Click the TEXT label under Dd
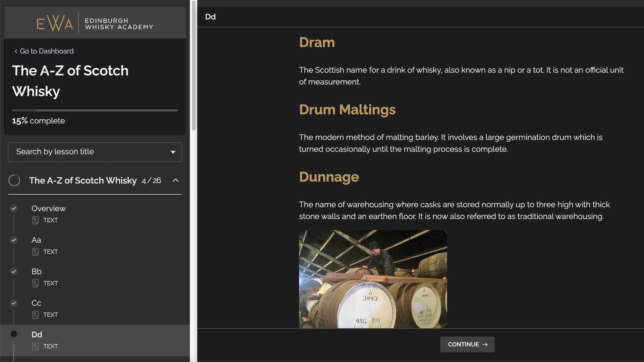Viewport: 644px width, 362px height. click(x=51, y=346)
